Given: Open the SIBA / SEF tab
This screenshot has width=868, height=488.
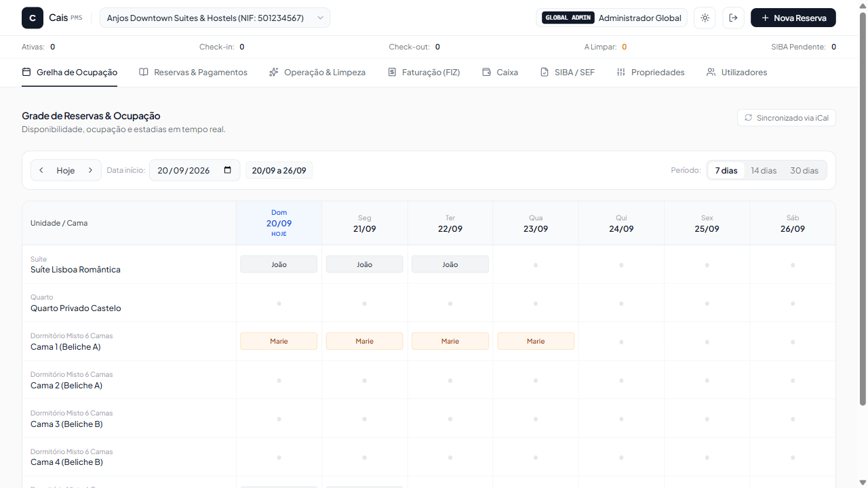Looking at the screenshot, I should [567, 72].
